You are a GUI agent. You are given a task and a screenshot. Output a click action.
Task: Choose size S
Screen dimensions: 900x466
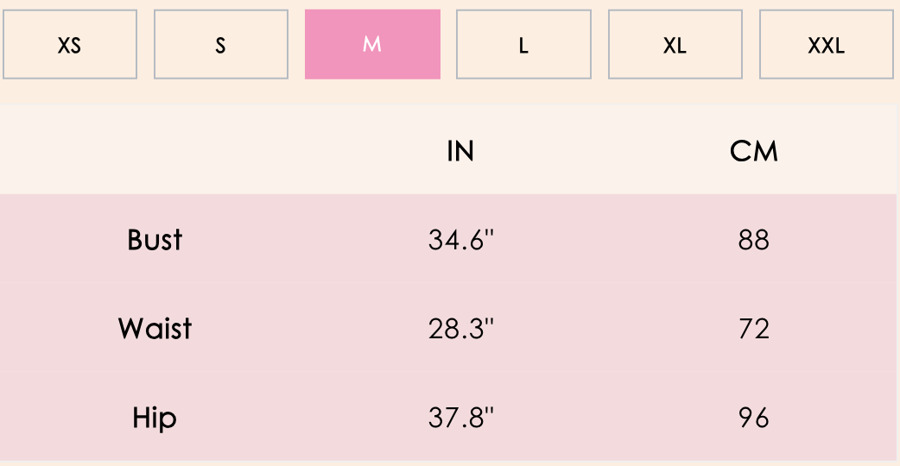(221, 44)
